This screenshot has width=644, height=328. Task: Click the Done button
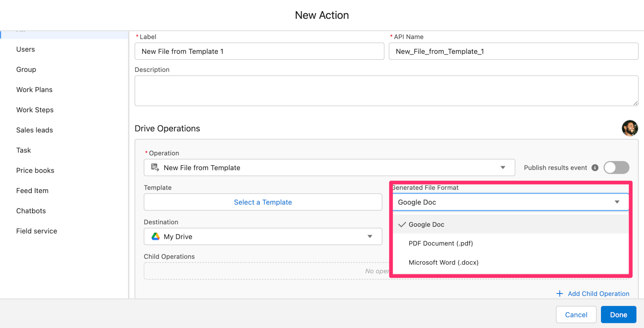point(619,314)
